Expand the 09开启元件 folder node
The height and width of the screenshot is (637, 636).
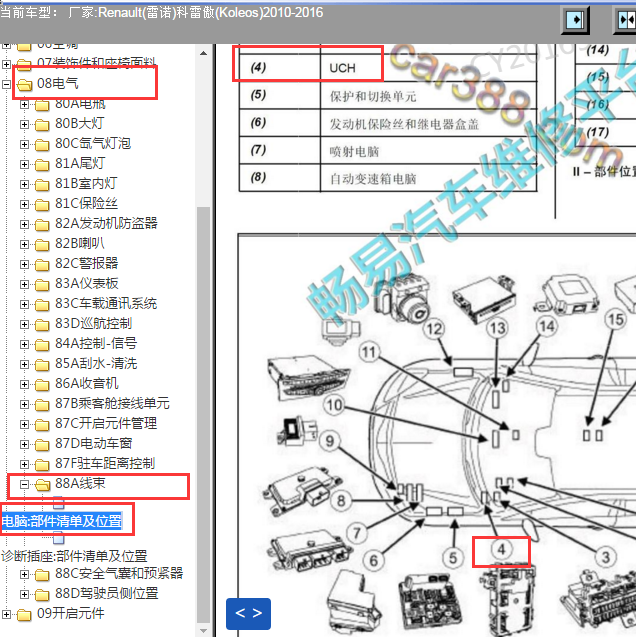(6, 614)
